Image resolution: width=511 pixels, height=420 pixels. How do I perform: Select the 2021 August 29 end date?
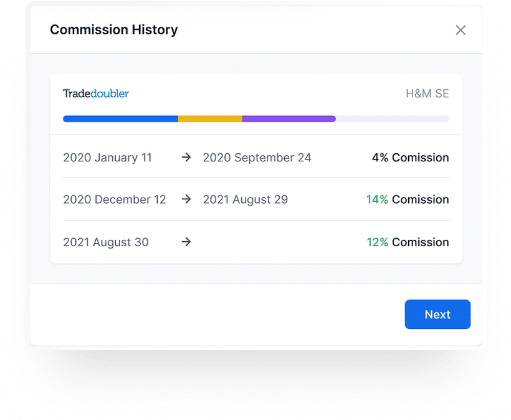coord(245,199)
